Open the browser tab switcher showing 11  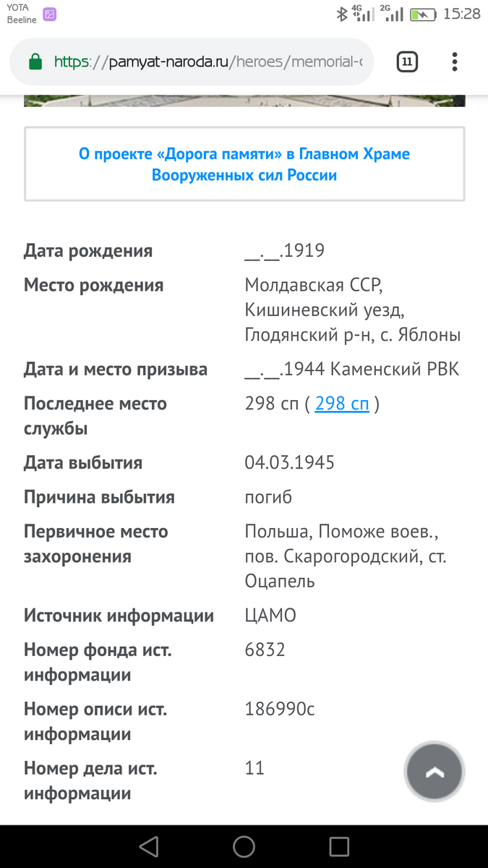point(407,62)
